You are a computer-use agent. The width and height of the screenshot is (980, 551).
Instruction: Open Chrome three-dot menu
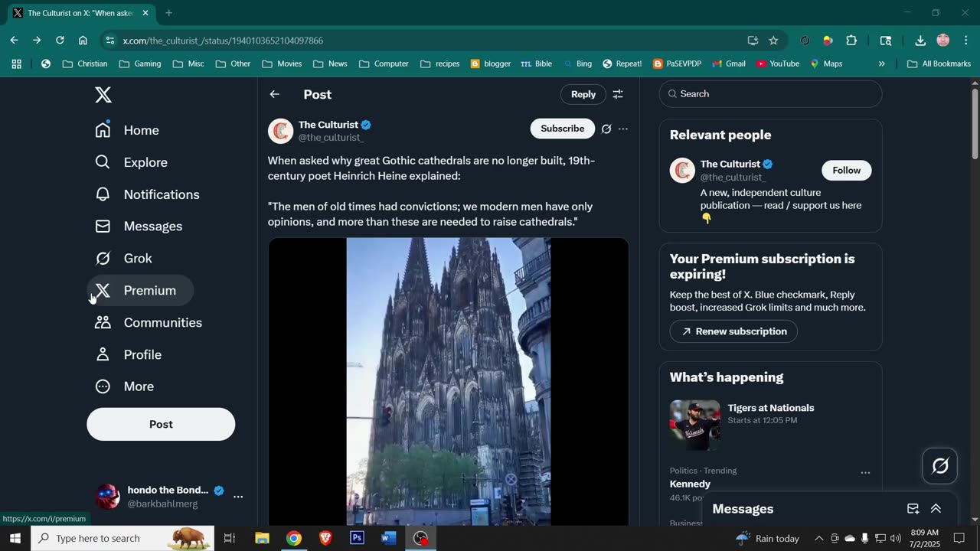[965, 41]
